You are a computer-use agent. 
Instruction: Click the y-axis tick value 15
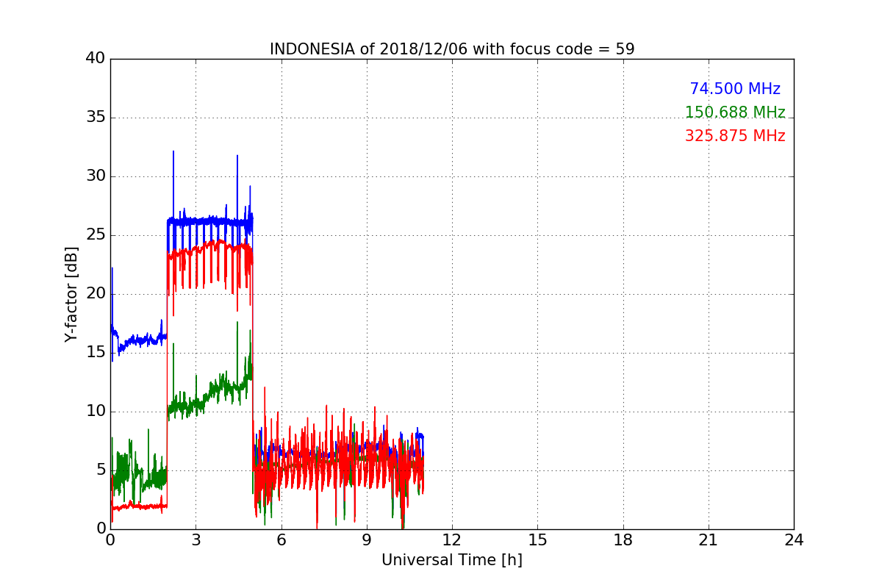point(96,353)
